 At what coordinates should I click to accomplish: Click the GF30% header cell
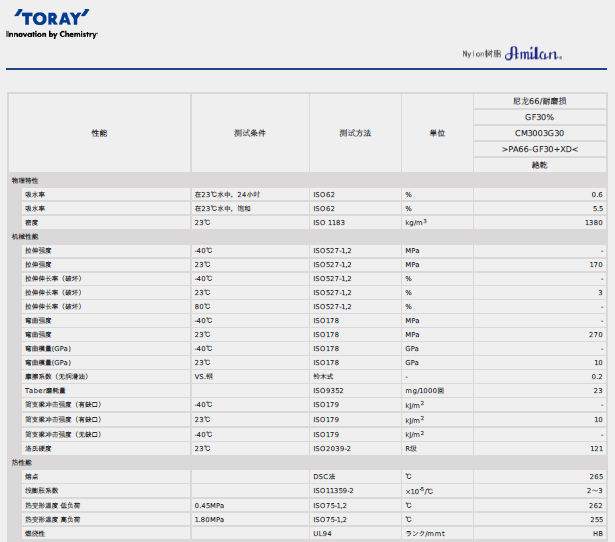[539, 117]
